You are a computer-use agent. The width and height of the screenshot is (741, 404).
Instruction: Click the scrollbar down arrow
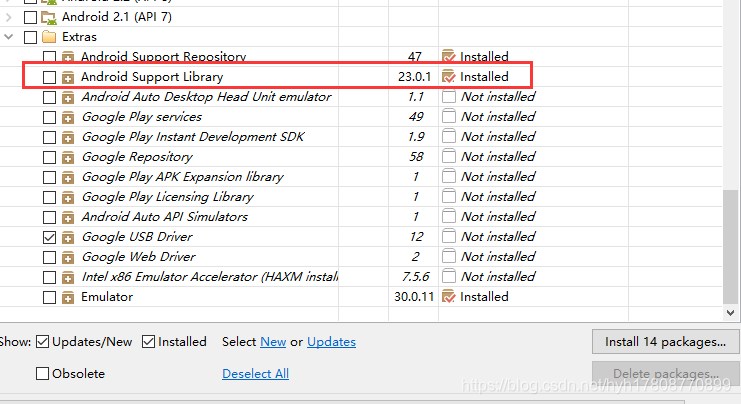(731, 313)
